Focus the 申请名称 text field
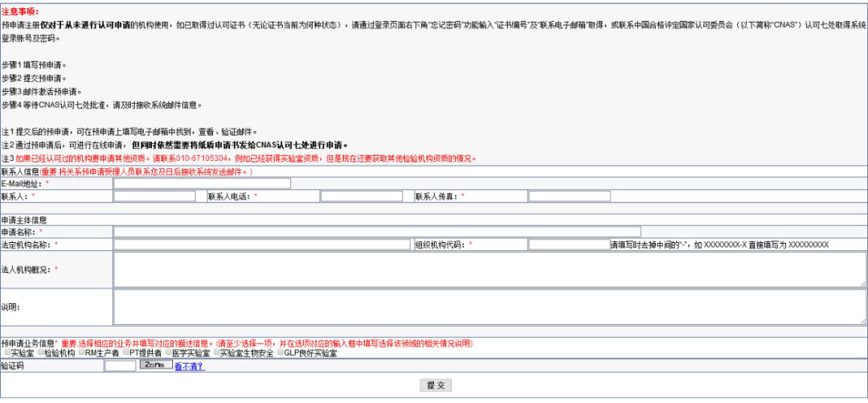 (x=377, y=232)
